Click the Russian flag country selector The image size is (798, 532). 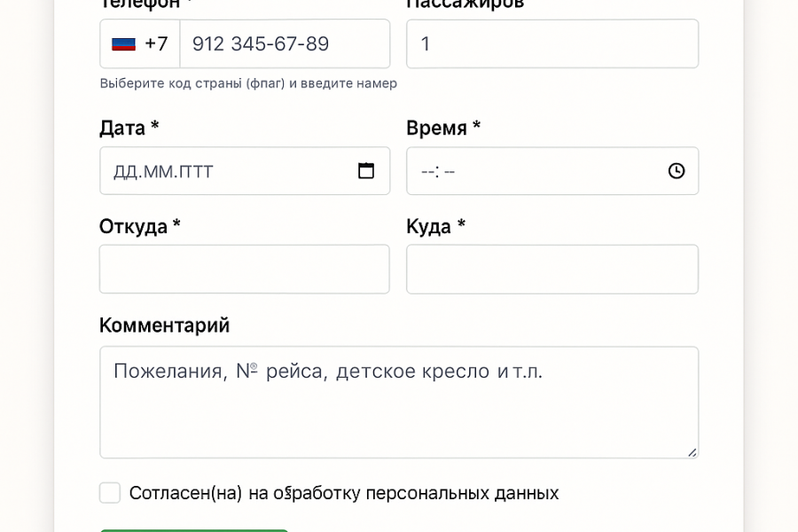(x=123, y=44)
